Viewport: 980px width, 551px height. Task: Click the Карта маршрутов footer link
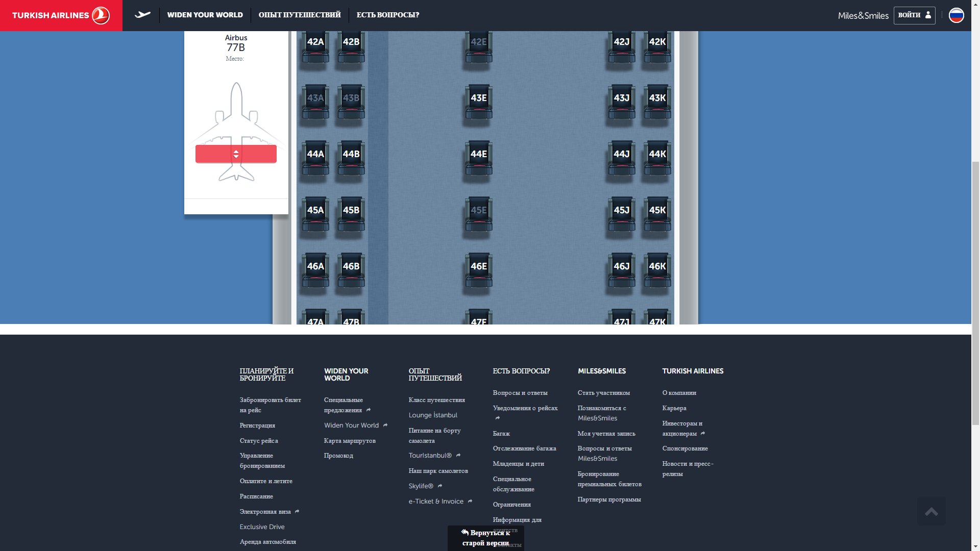point(350,441)
